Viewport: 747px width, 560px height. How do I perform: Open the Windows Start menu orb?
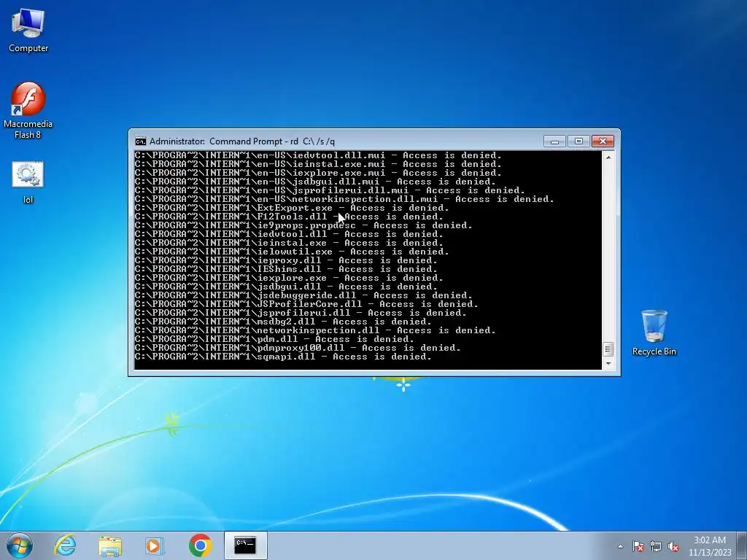click(x=20, y=545)
